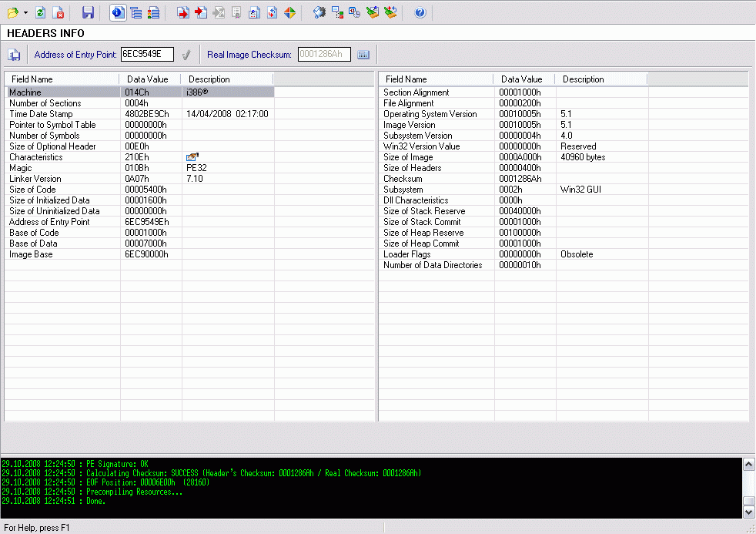Open the Data Directories tree icon
This screenshot has width=756, height=534.
(x=136, y=13)
